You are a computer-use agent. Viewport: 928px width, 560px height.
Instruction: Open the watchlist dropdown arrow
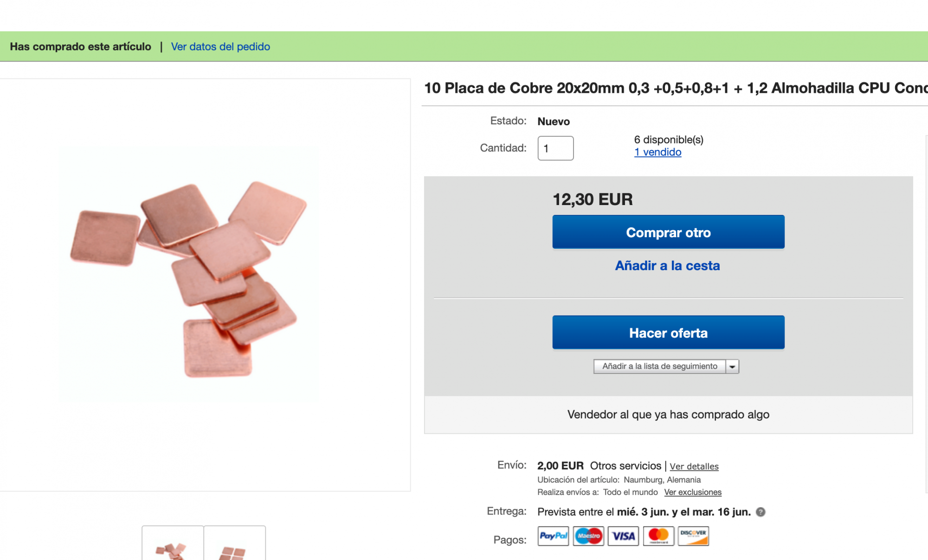732,367
